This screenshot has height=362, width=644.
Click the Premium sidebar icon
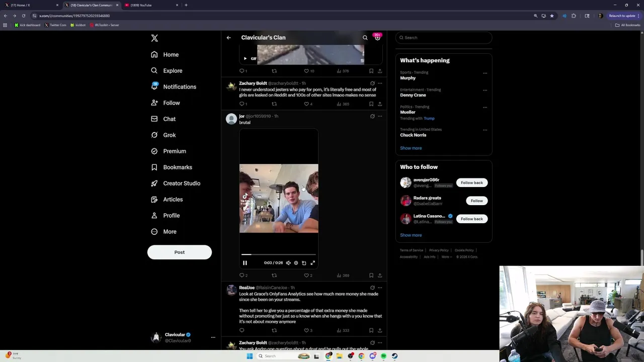154,151
